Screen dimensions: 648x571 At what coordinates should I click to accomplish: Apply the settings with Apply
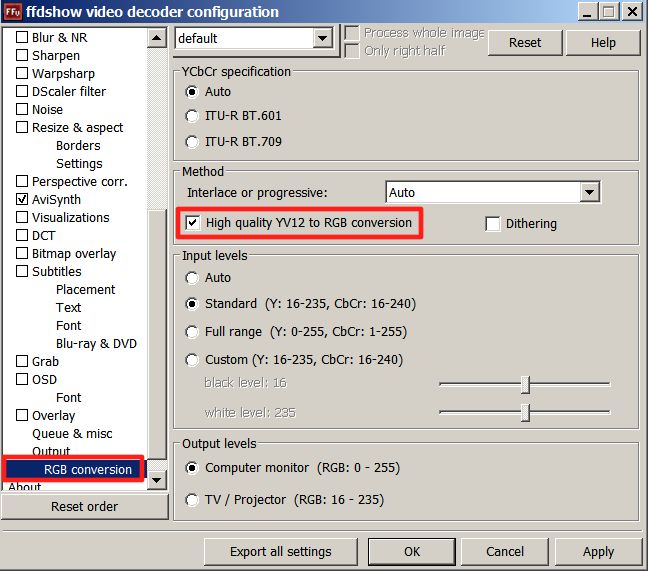(x=598, y=552)
